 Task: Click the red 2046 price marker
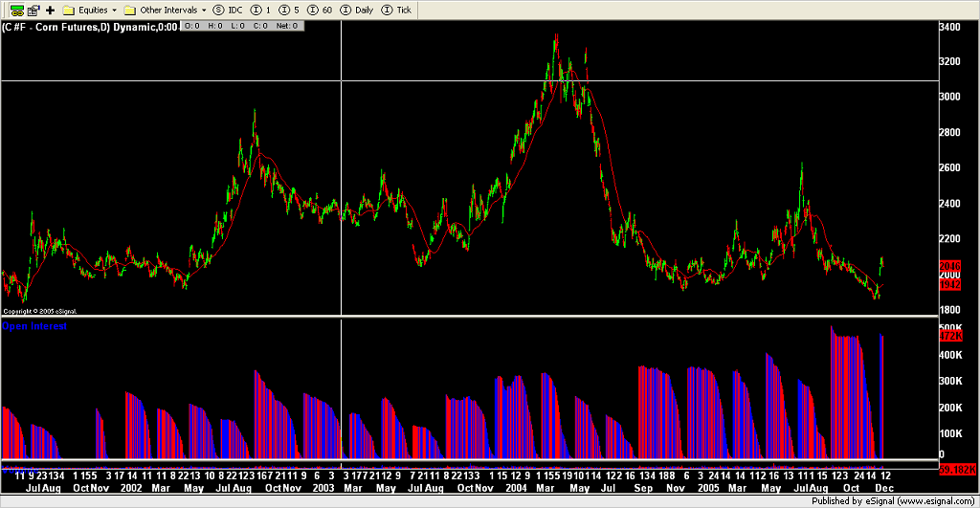click(950, 266)
